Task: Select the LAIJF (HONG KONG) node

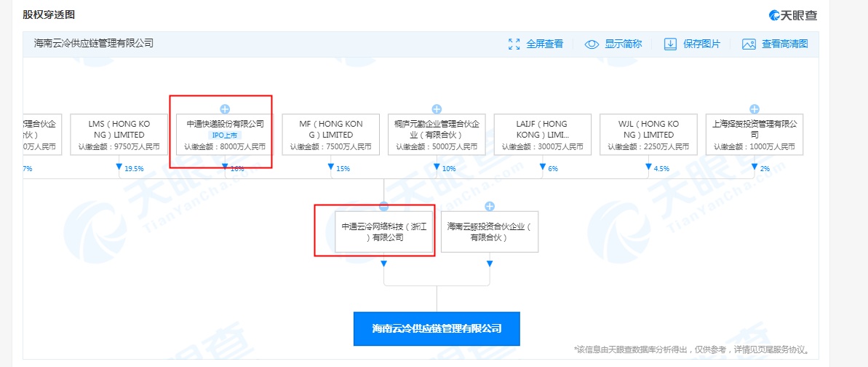Action: pyautogui.click(x=543, y=134)
